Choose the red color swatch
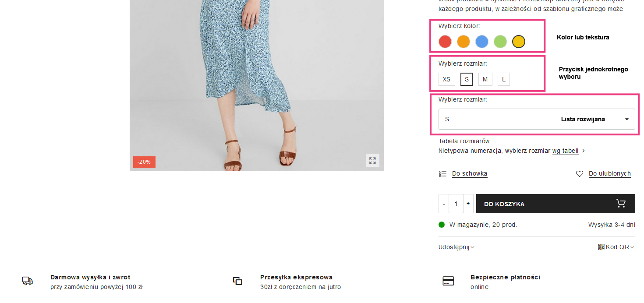The image size is (644, 303). click(445, 42)
